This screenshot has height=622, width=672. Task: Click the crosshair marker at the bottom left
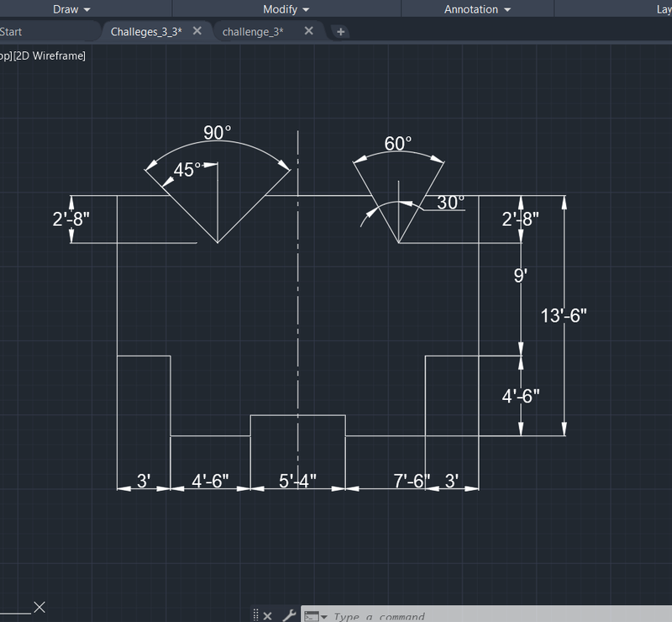[39, 607]
